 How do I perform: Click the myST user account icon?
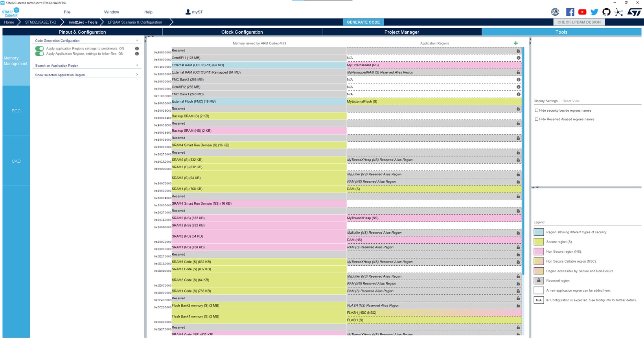point(188,12)
